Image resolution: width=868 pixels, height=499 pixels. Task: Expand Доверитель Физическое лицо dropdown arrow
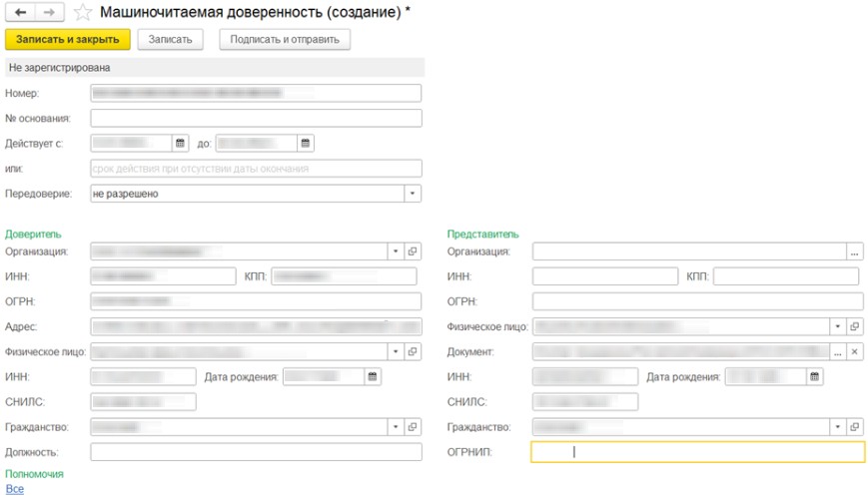coord(396,352)
